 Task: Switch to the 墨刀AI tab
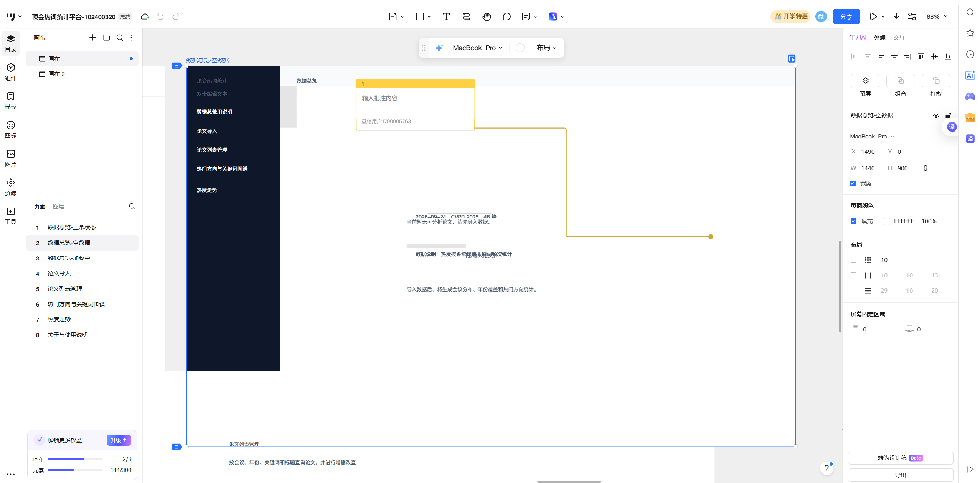[858, 38]
